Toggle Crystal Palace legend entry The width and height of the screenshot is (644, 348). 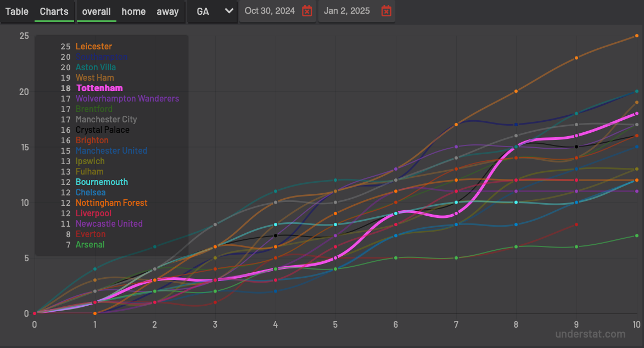(x=103, y=130)
